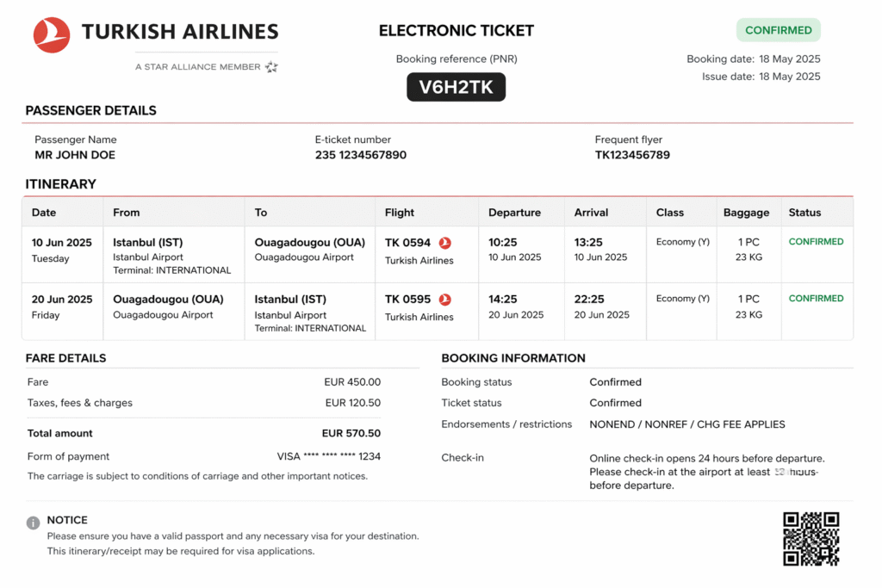Click the VISA card number ending 1234
Viewport: 882px width, 588px height.
click(x=328, y=456)
